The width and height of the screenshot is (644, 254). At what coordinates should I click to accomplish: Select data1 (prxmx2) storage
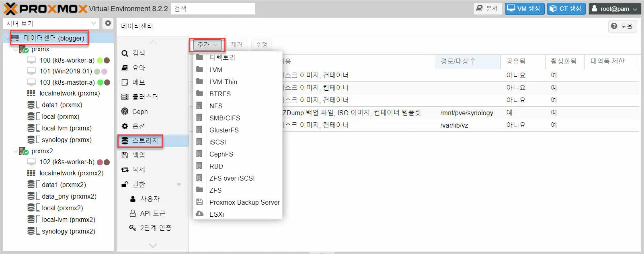[64, 185]
